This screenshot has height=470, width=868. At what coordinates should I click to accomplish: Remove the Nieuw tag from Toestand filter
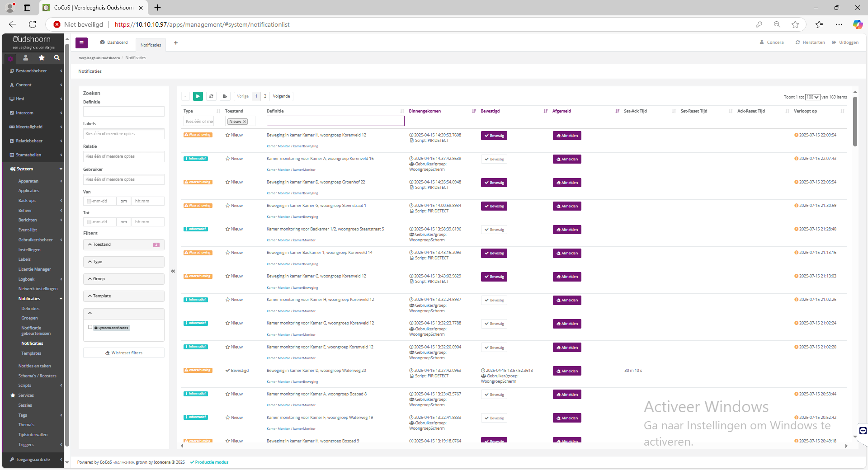pyautogui.click(x=245, y=122)
